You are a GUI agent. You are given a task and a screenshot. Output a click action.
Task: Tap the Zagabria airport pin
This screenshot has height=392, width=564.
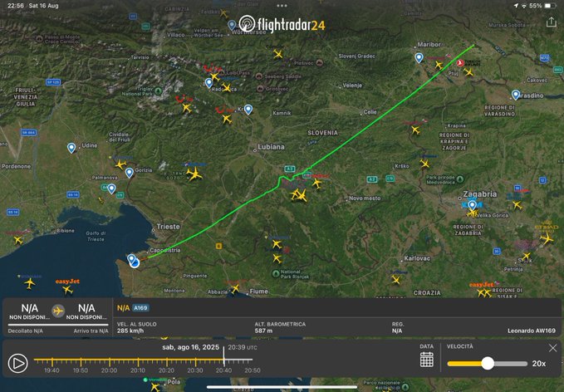click(472, 206)
